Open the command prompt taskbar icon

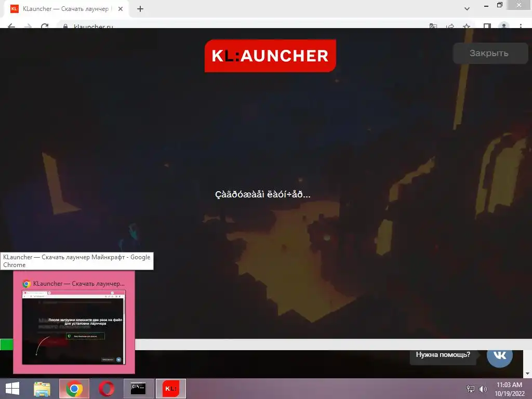138,389
